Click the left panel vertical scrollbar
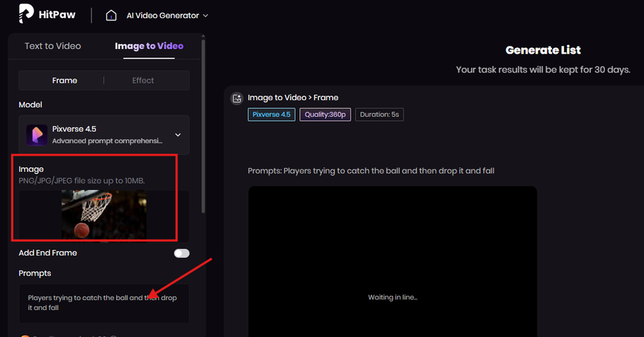The width and height of the screenshot is (644, 337). pyautogui.click(x=203, y=136)
